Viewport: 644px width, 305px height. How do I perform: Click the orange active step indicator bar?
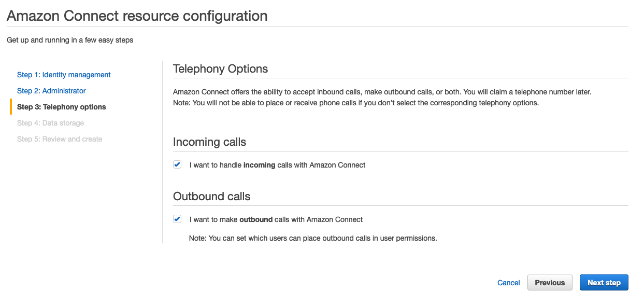point(11,107)
